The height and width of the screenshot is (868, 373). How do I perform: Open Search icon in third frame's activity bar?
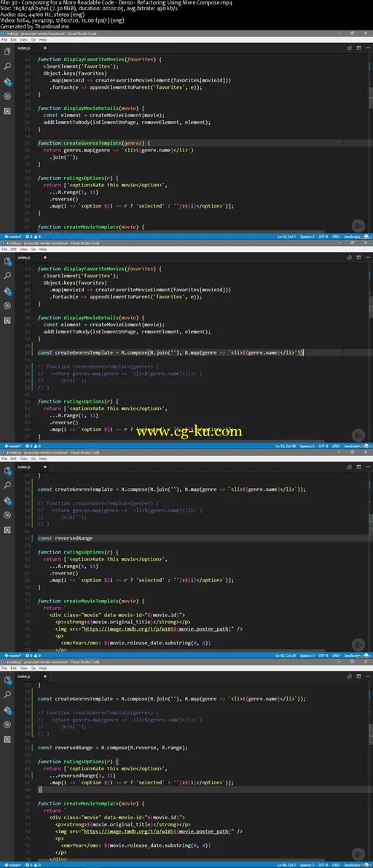pos(7,485)
